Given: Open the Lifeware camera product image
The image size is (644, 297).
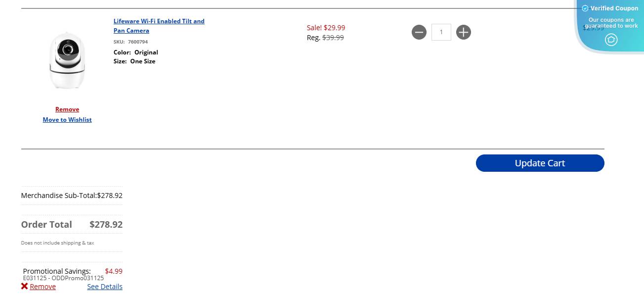Looking at the screenshot, I should point(67,61).
